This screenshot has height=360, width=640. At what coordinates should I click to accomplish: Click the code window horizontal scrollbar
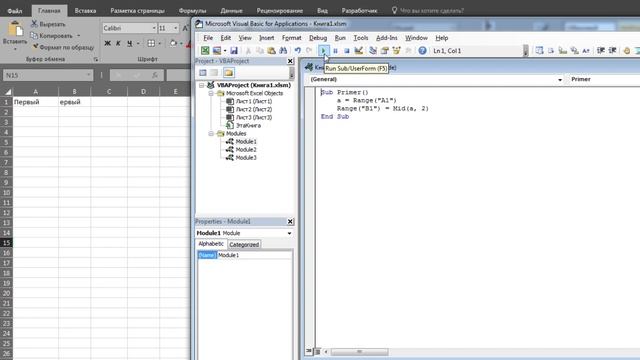click(x=359, y=351)
